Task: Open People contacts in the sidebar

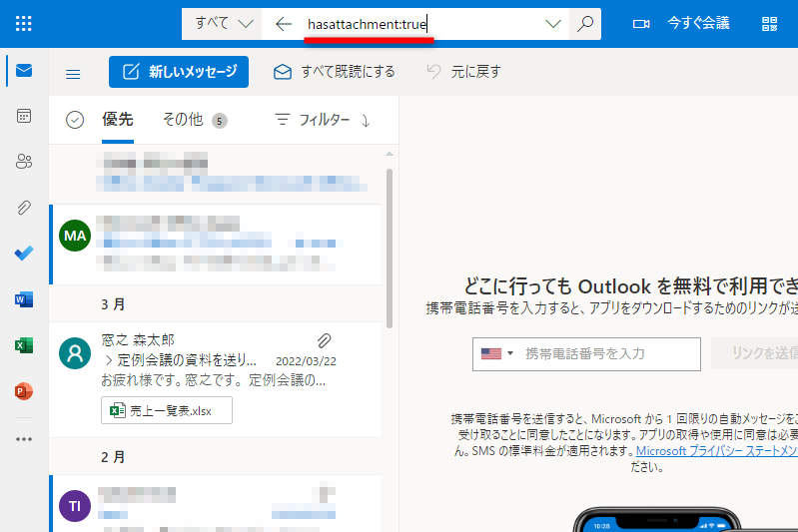Action: tap(24, 162)
